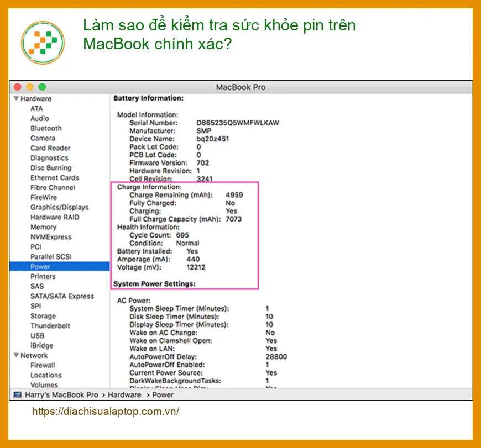Click the green zoom window button
This screenshot has height=448, width=481.
(43, 87)
